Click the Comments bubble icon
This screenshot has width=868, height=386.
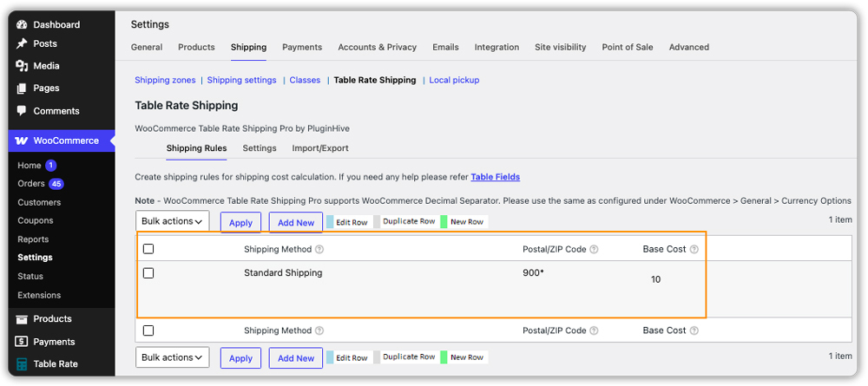22,111
